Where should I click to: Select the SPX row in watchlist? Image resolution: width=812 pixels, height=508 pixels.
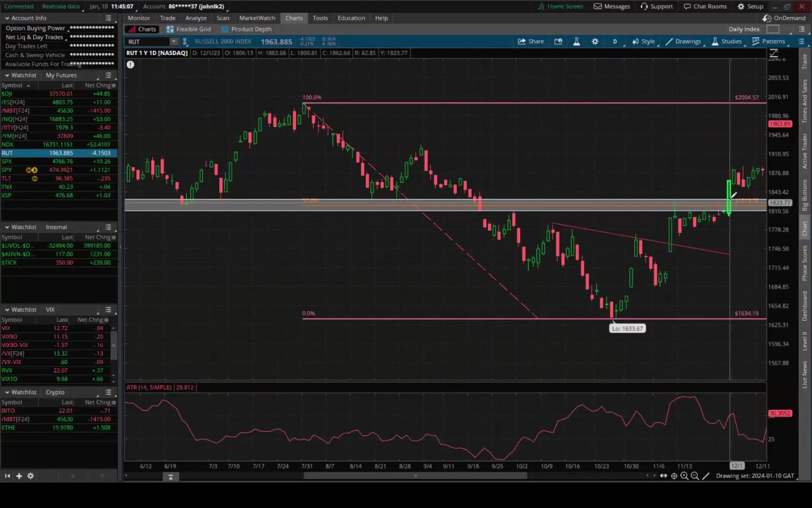59,161
